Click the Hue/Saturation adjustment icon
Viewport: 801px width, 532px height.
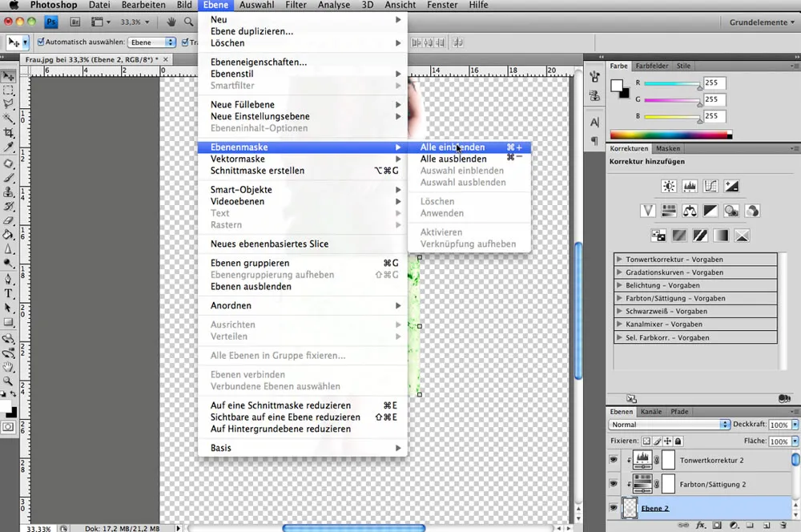point(668,210)
